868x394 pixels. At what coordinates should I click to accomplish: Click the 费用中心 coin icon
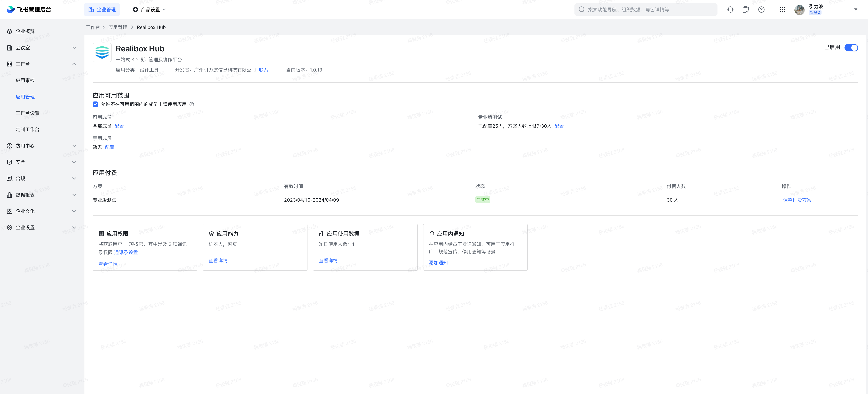click(x=9, y=146)
